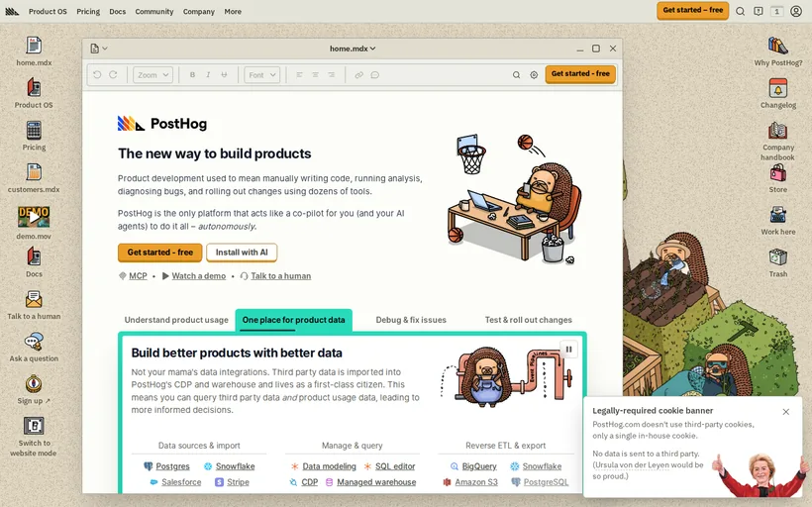Open the Docs desktop icon
The width and height of the screenshot is (812, 507).
[x=34, y=256]
